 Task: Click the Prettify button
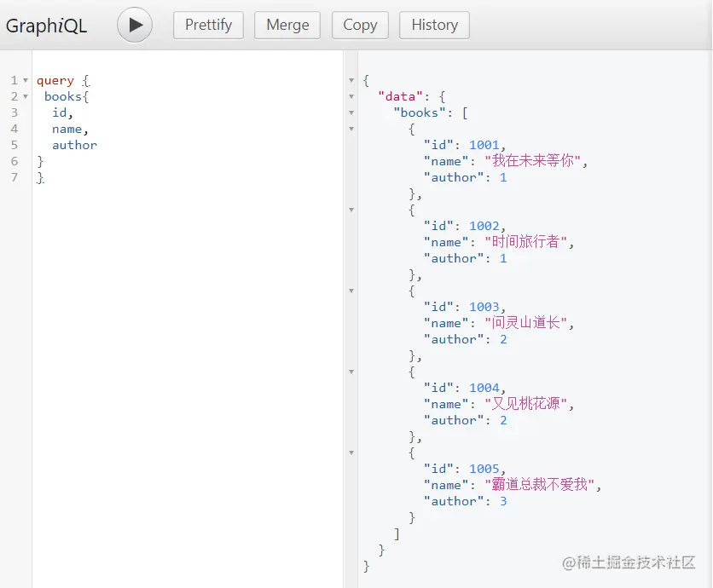point(208,25)
